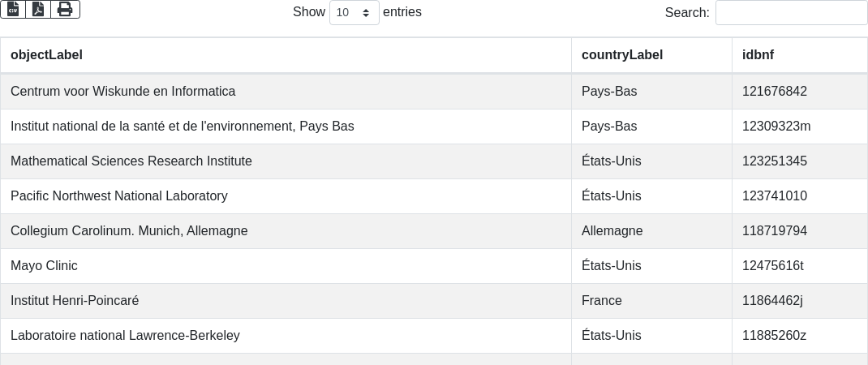Click the Allemagne country cell
This screenshot has width=868, height=365.
tap(651, 231)
